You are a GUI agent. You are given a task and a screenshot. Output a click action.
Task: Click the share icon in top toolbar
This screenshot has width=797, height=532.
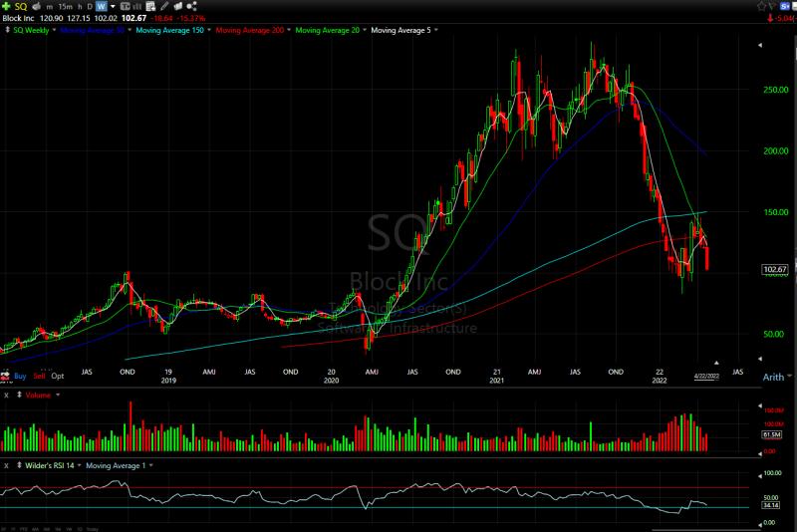tap(191, 6)
